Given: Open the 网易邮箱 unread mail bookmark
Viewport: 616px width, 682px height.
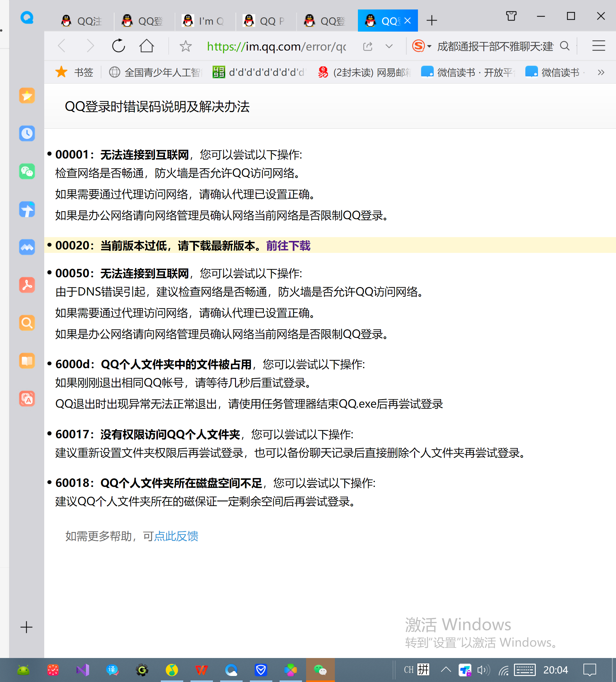Looking at the screenshot, I should tap(365, 72).
